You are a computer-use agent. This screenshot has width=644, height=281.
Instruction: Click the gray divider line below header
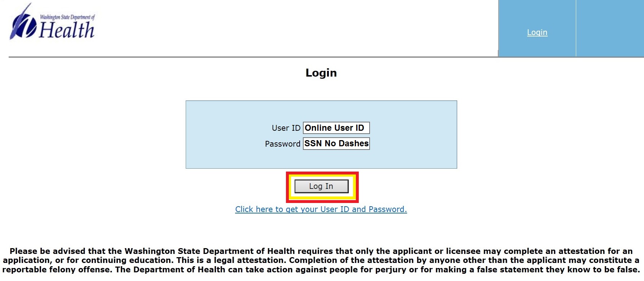coord(252,57)
